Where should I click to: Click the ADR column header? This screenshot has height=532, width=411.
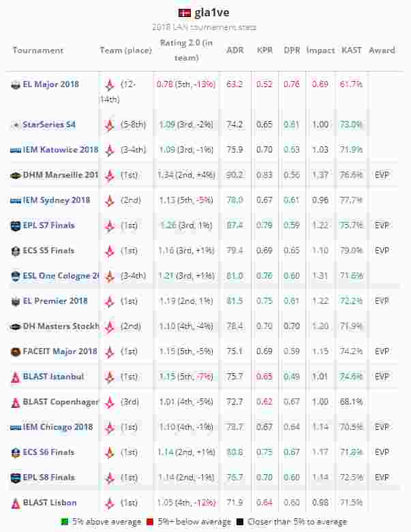click(234, 50)
